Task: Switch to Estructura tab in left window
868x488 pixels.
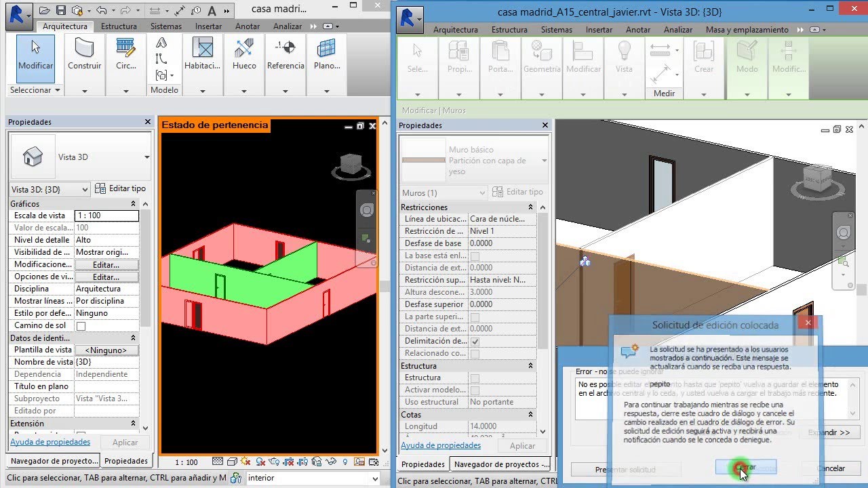Action: tap(119, 26)
